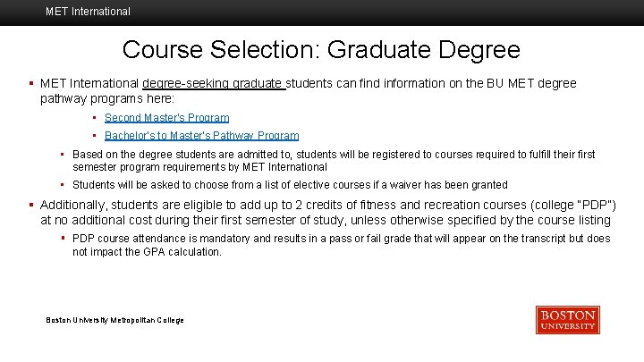Click the Boston University Metropolitan College footer
Image resolution: width=644 pixels, height=362 pixels.
coord(114,320)
